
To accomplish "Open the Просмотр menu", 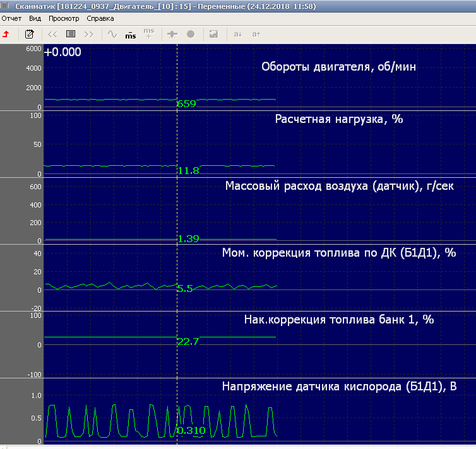I will [x=64, y=18].
